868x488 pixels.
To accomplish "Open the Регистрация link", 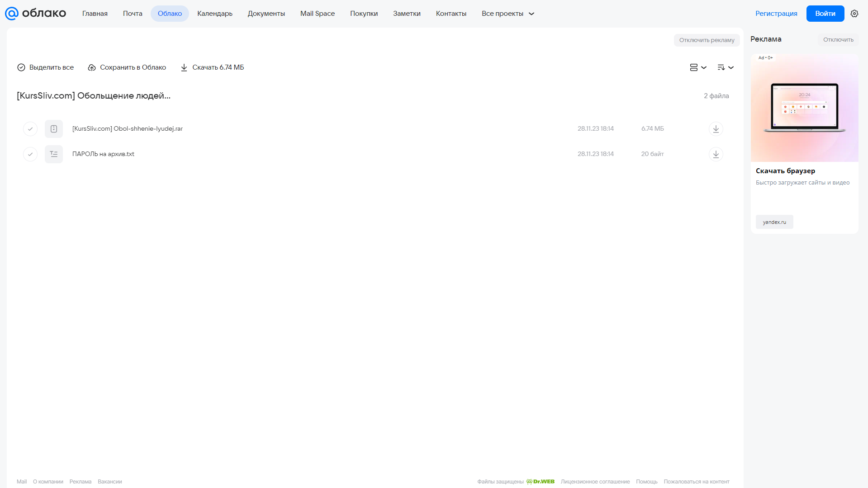I will tap(776, 14).
